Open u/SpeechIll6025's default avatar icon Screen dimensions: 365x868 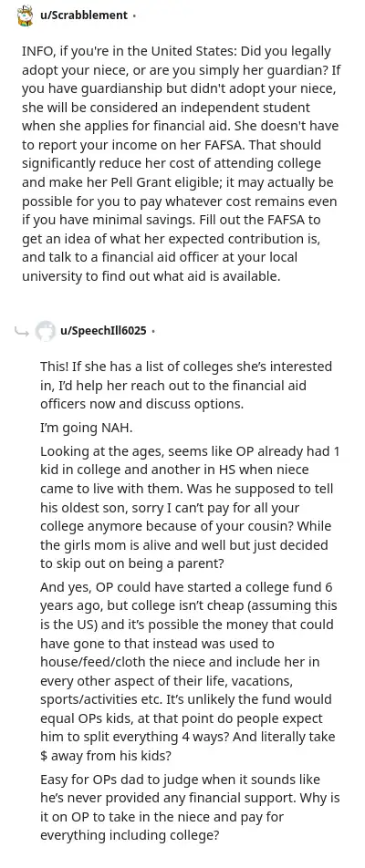tap(46, 331)
